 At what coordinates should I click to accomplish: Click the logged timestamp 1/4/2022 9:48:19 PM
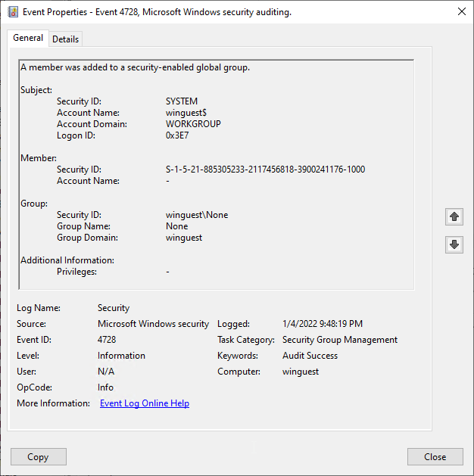[x=323, y=324]
